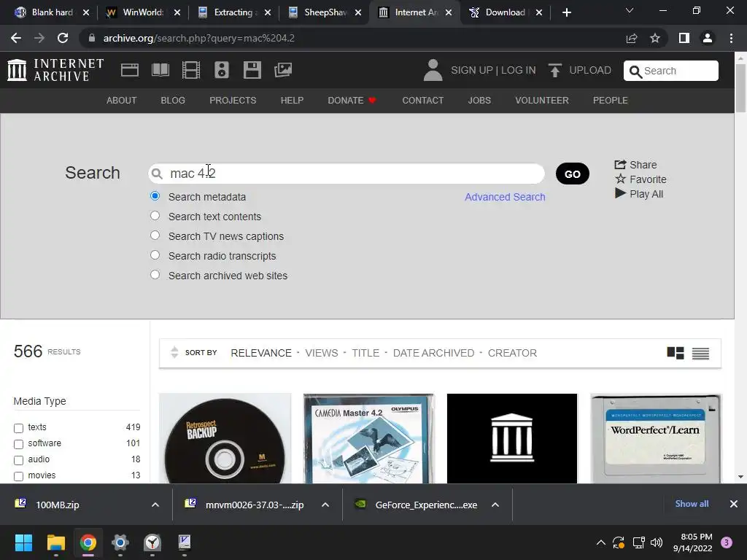Bookmark this page with star icon
The image size is (747, 560).
655,38
